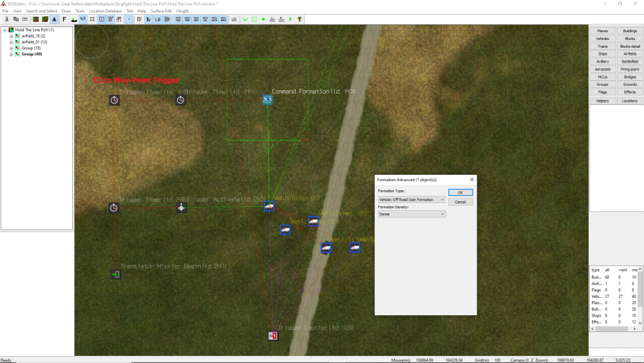Open the Location Database menu
The image size is (644, 363).
(x=105, y=11)
